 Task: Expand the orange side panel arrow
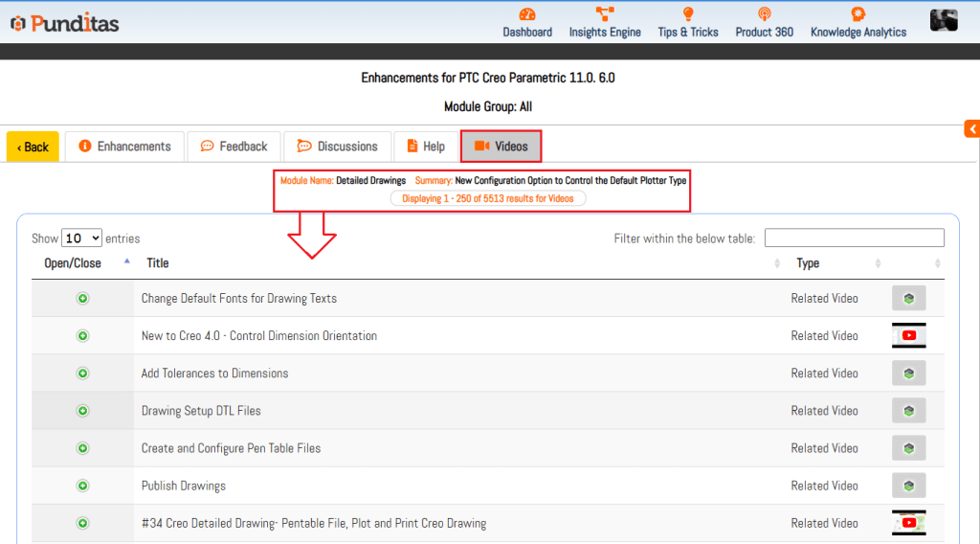971,129
